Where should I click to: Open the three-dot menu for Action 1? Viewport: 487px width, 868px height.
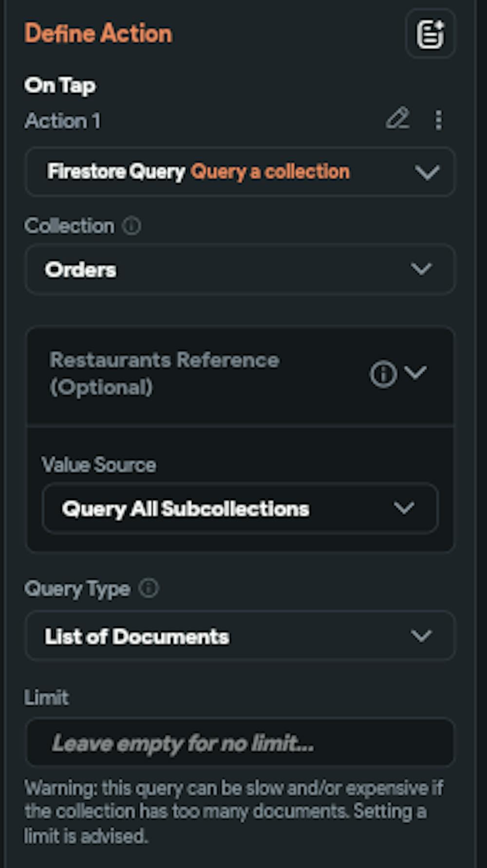438,120
